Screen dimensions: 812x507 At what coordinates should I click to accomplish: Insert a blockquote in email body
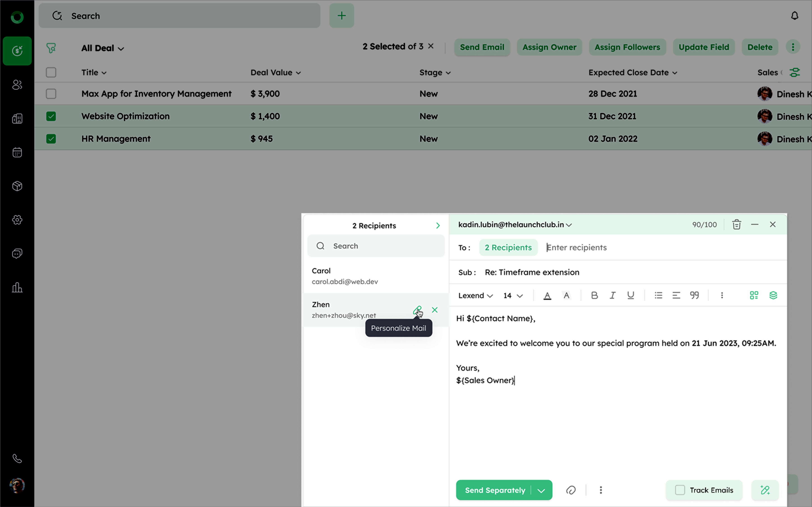click(x=694, y=295)
